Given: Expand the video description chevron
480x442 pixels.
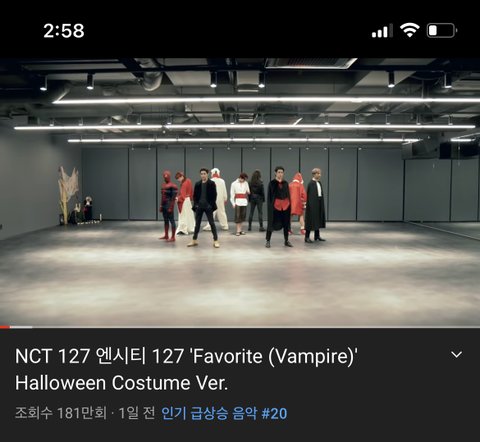Looking at the screenshot, I should [x=456, y=355].
